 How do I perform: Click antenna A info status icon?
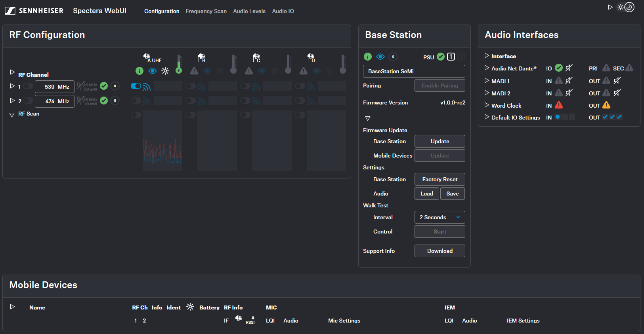pyautogui.click(x=140, y=71)
